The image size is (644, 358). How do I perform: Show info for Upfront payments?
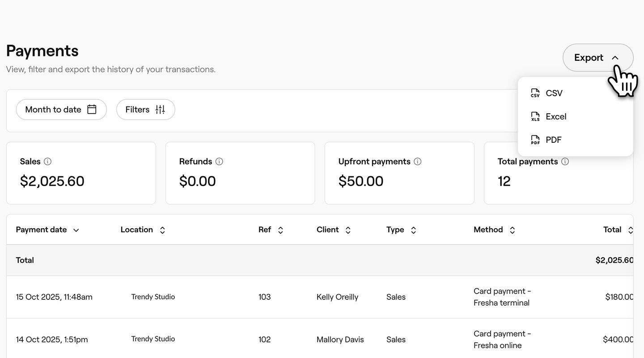pos(417,162)
